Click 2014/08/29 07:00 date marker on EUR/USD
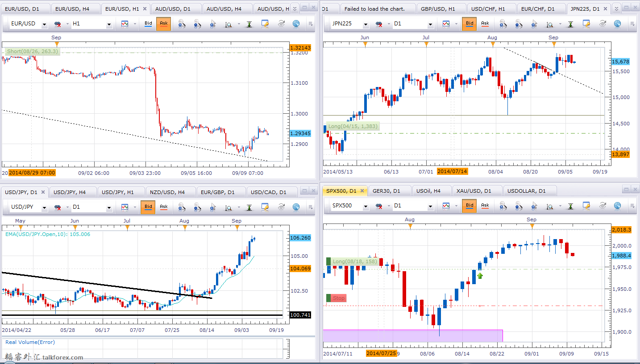The width and height of the screenshot is (640, 364). [31, 173]
